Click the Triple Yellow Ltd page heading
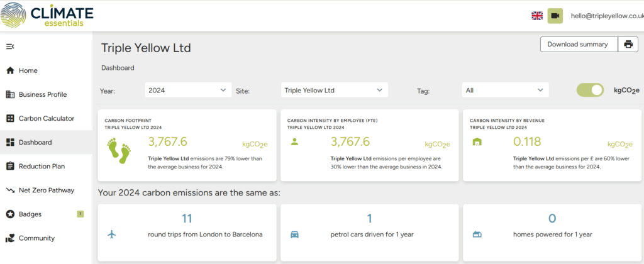This screenshot has height=264, width=644. pyautogui.click(x=146, y=48)
